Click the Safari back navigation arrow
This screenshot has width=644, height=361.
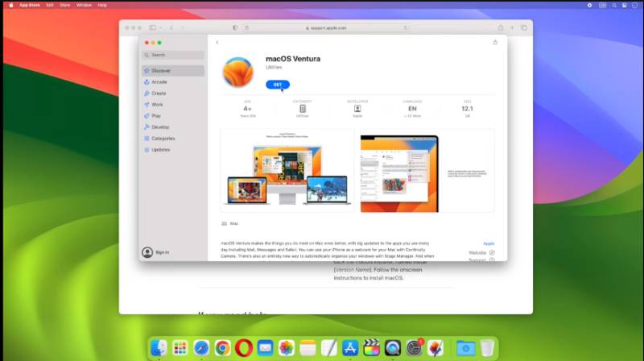click(171, 27)
